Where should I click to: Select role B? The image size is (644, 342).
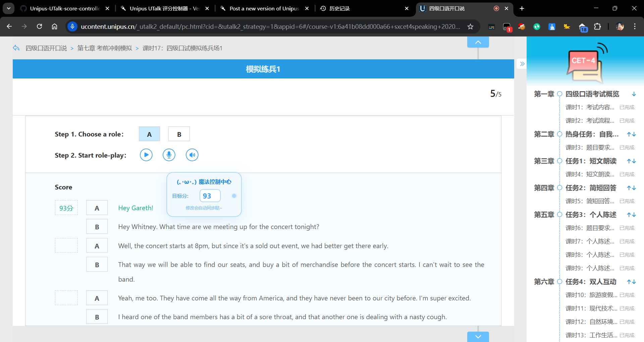179,134
